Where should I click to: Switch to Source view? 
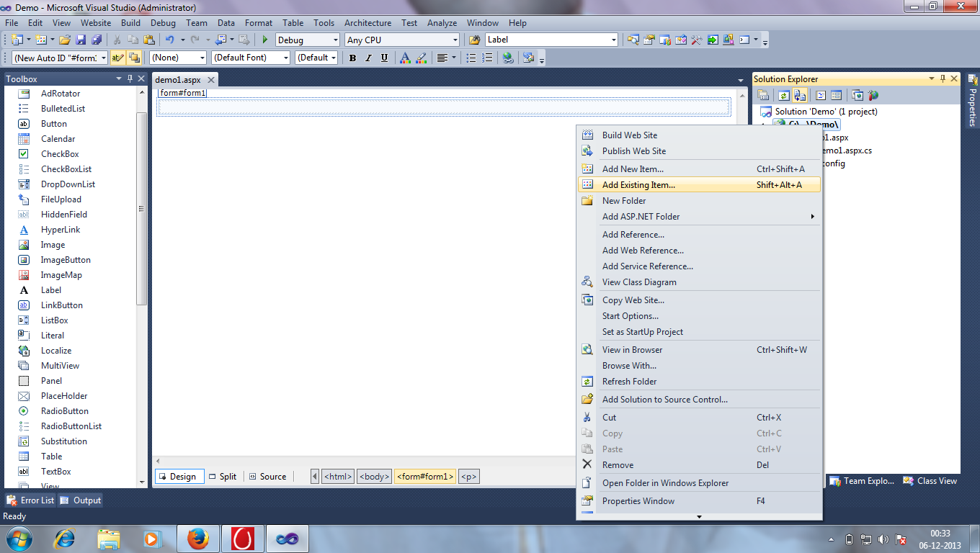pyautogui.click(x=267, y=477)
